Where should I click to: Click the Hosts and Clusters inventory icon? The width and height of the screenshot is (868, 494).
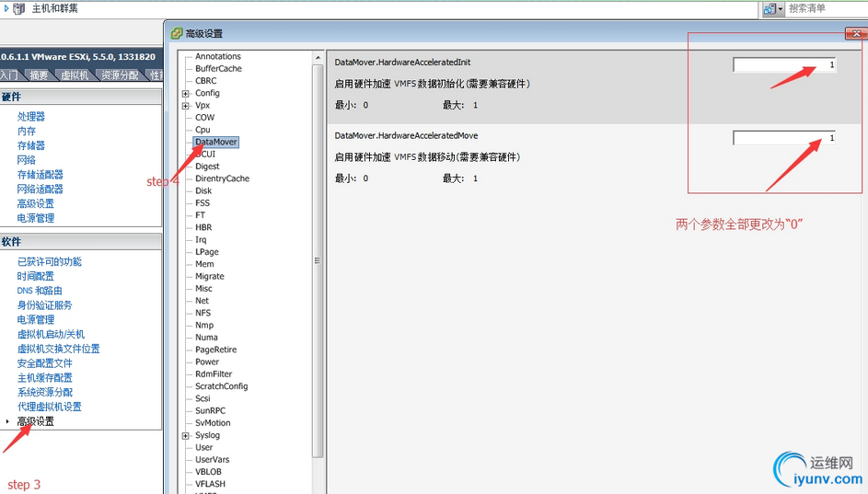point(18,9)
